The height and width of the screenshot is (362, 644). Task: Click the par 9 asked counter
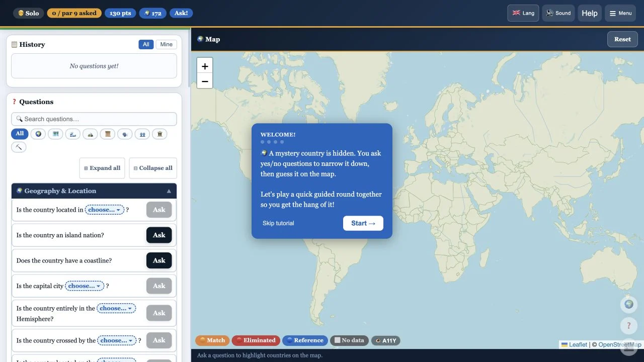pos(74,13)
